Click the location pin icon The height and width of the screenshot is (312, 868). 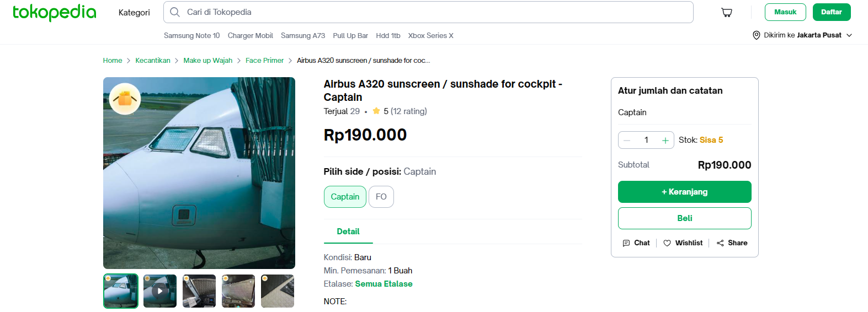tap(756, 35)
